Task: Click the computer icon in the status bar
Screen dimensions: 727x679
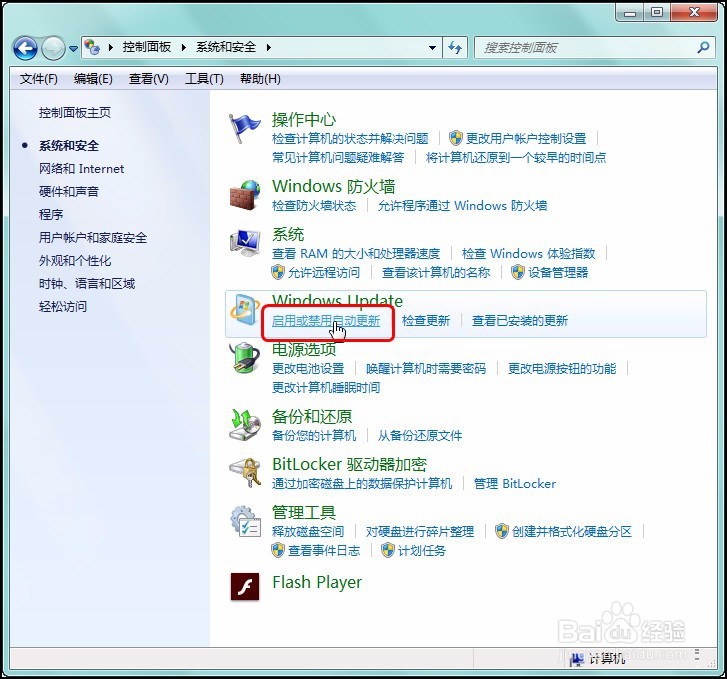Action: [x=576, y=659]
